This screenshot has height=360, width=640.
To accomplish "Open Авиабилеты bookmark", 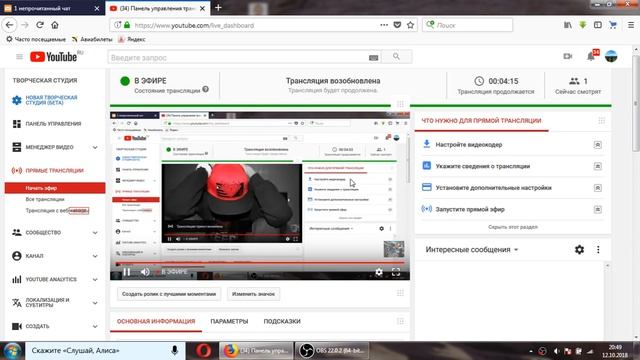I will [92, 39].
